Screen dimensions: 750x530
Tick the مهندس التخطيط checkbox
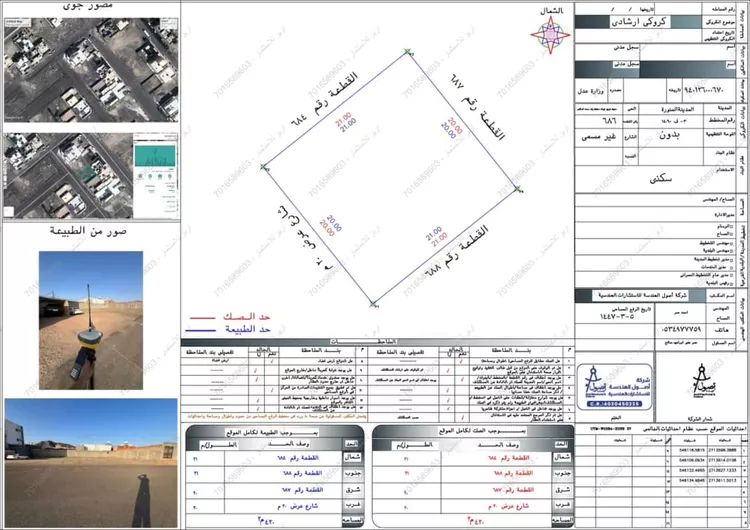[731, 243]
